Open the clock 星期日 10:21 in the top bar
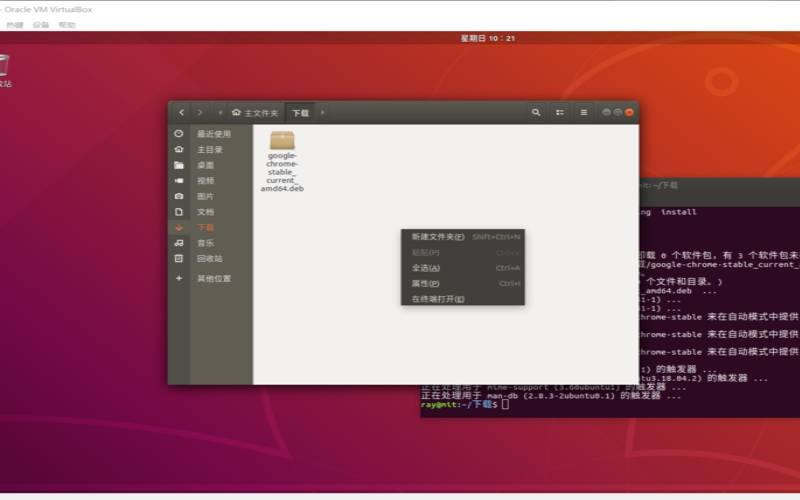Viewport: 800px width, 500px height. point(488,38)
